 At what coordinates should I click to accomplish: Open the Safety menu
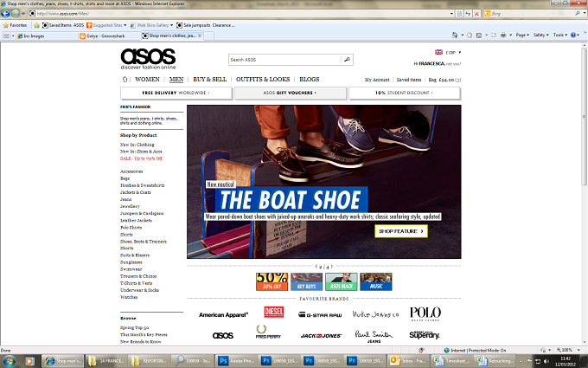coord(540,35)
